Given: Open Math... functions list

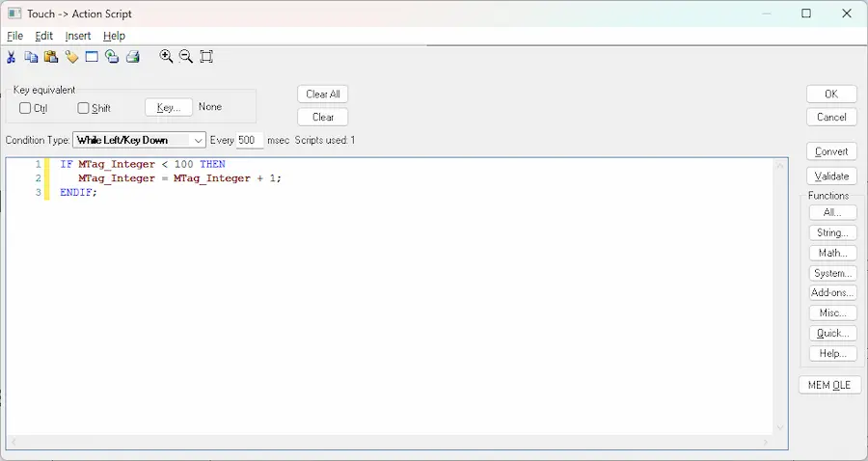Looking at the screenshot, I should (832, 253).
